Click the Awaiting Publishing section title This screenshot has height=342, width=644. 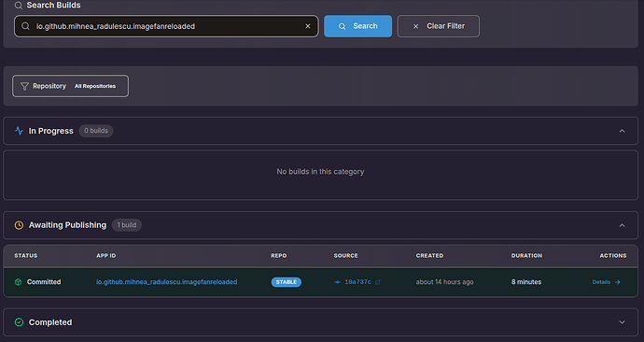(67, 225)
